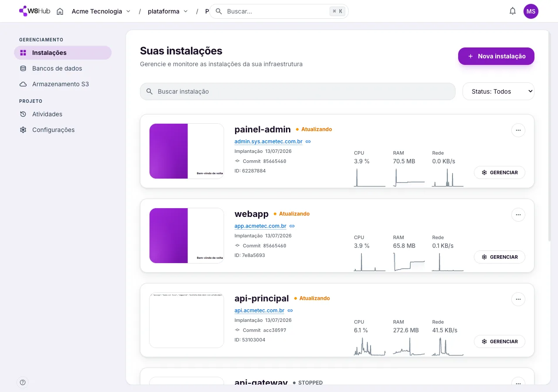
Task: Click the Atualizando status of webapp
Action: point(292,214)
